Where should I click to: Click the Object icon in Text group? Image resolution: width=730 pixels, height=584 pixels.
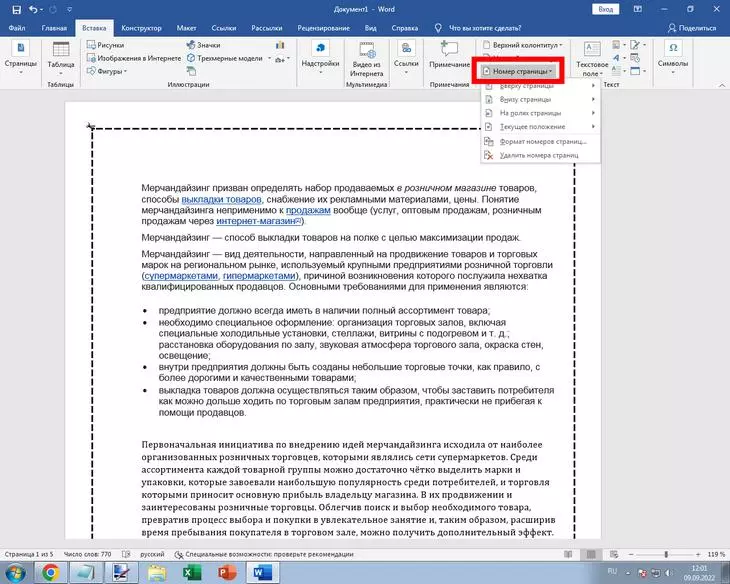(x=637, y=71)
